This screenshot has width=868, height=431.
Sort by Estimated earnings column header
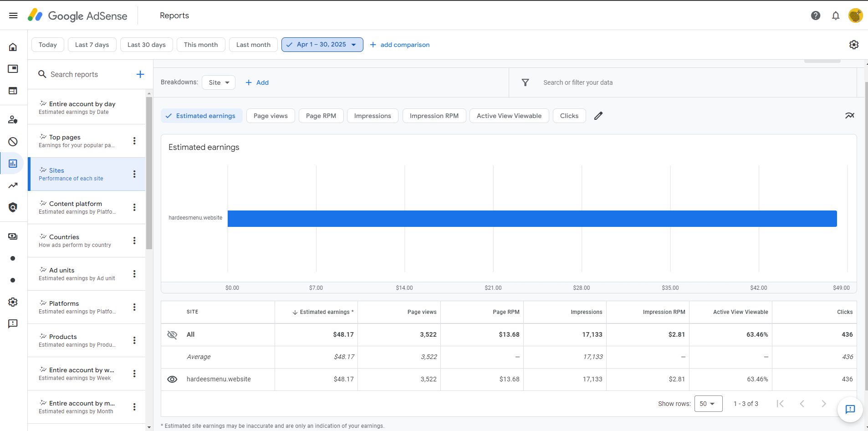tap(322, 312)
